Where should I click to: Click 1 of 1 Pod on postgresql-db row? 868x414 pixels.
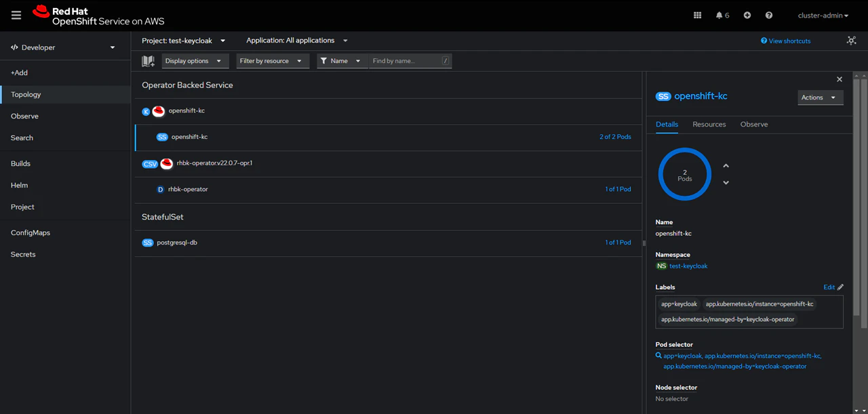(618, 243)
